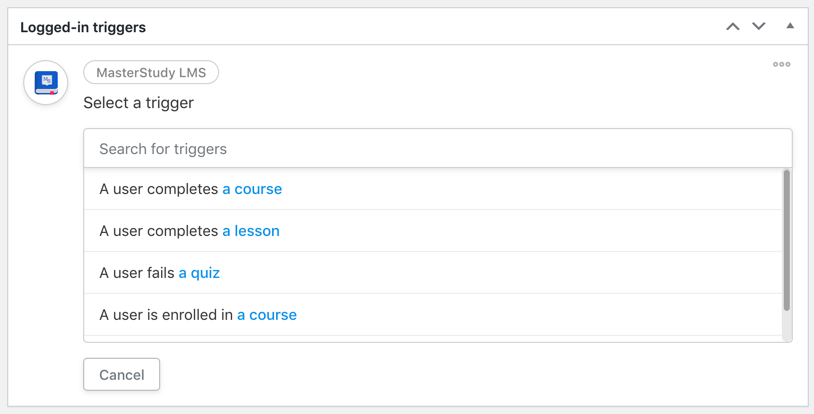Click the MasterStudy LMS integration badge
The image size is (814, 414).
151,72
